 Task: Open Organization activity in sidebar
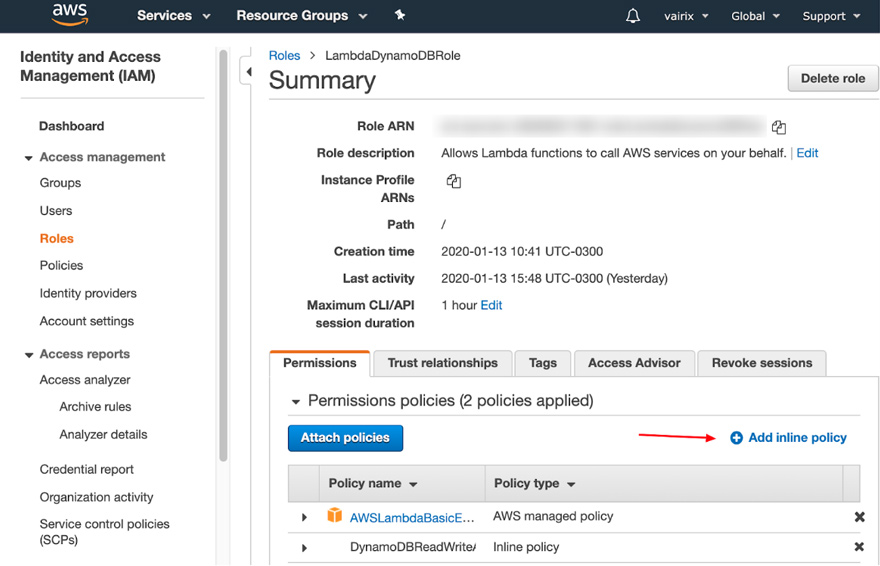click(x=96, y=498)
